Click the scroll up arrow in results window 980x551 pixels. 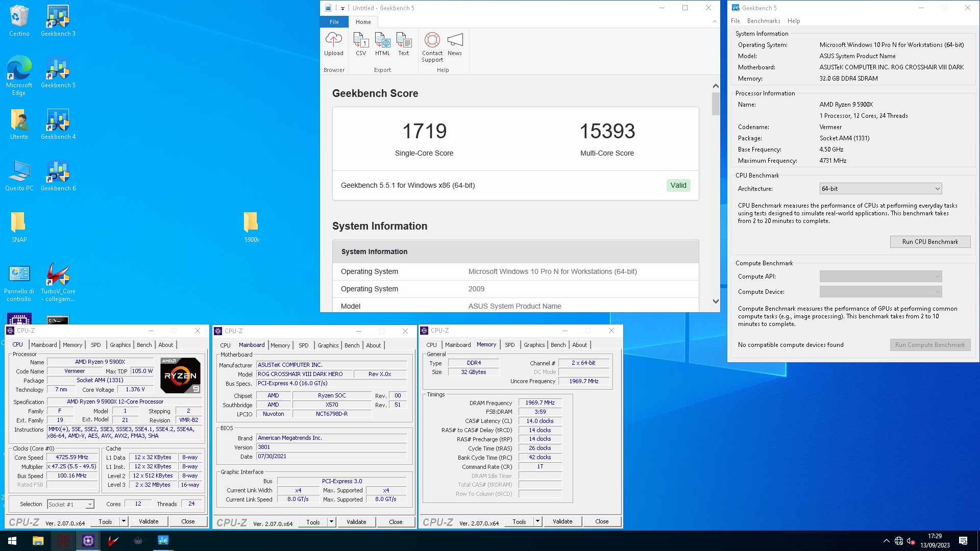(x=716, y=86)
